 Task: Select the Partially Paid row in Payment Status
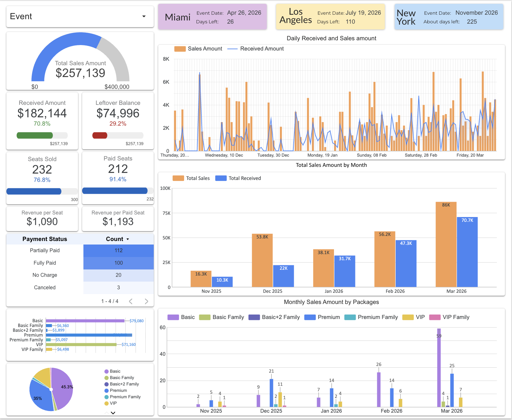(45, 251)
